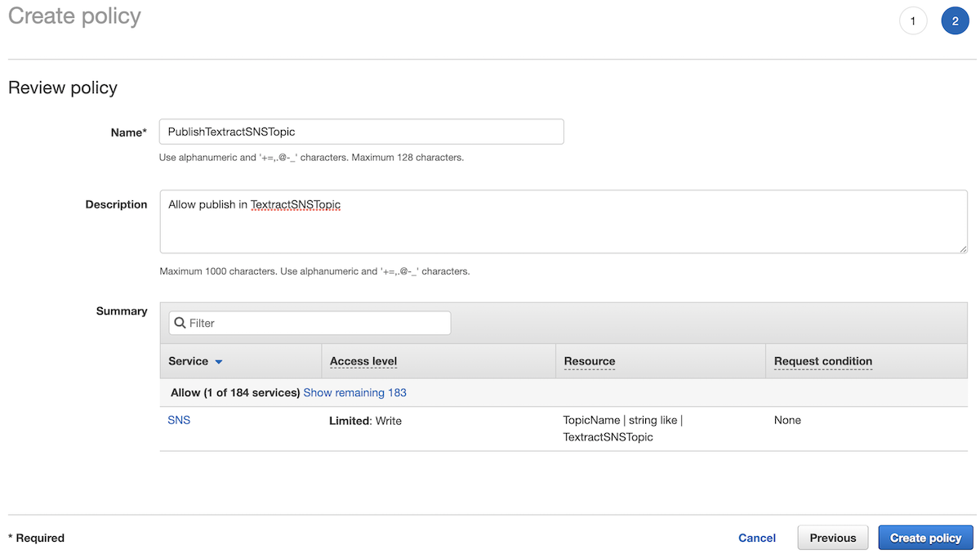Click the Create policy button
This screenshot has width=980, height=554.
click(926, 538)
